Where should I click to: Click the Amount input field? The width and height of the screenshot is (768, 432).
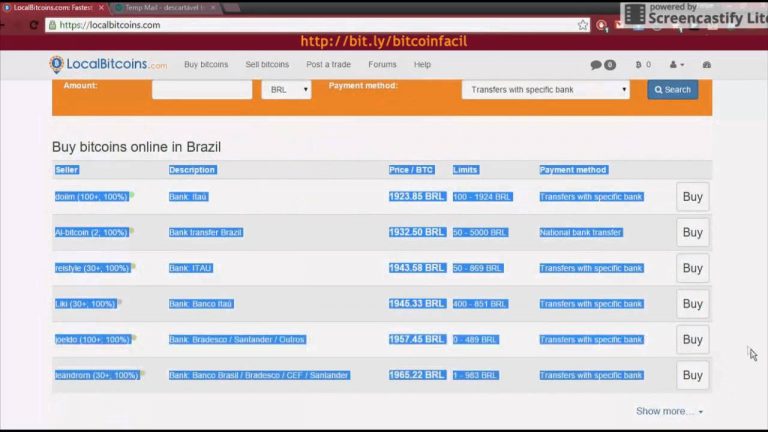(202, 90)
